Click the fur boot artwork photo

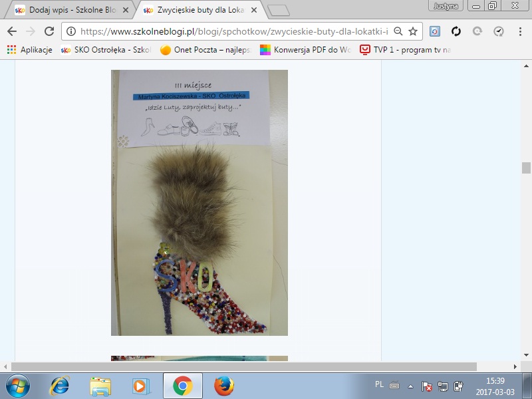pyautogui.click(x=199, y=203)
